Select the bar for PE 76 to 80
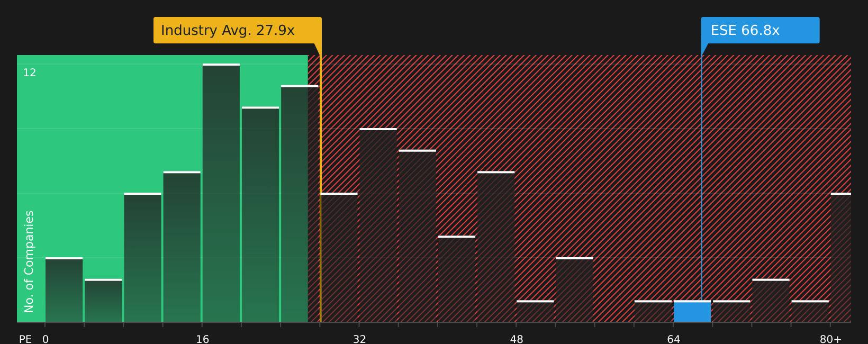Screen dimensions: 868x344 (810, 312)
